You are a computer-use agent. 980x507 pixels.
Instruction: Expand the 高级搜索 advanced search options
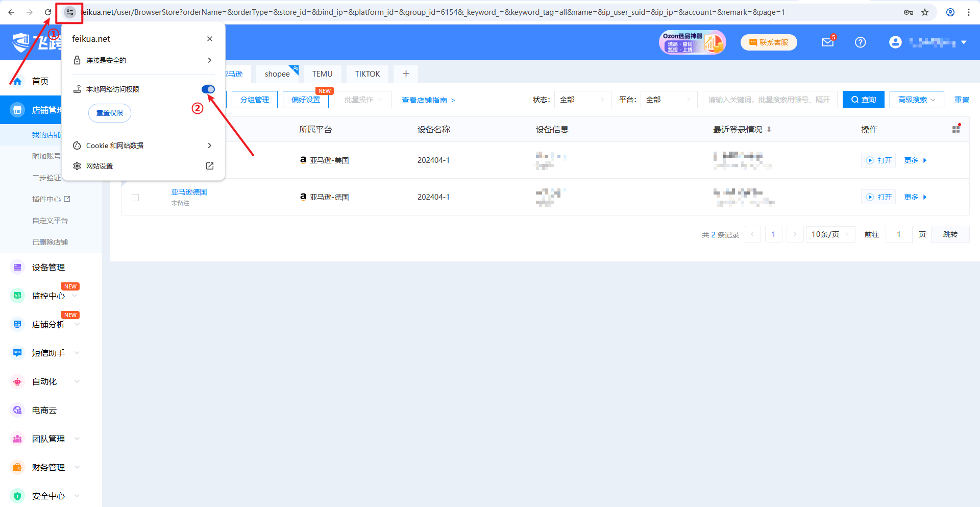click(x=916, y=100)
